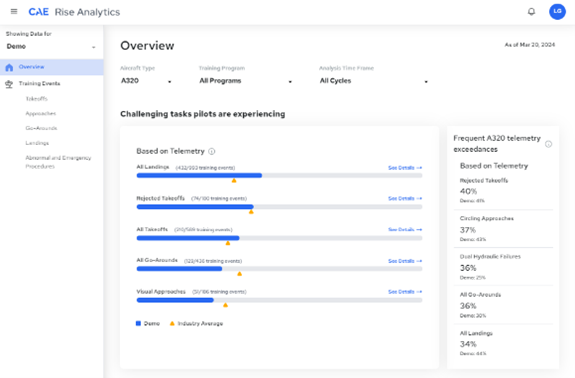
Task: Click the Overview home icon in sidebar
Action: coord(9,67)
